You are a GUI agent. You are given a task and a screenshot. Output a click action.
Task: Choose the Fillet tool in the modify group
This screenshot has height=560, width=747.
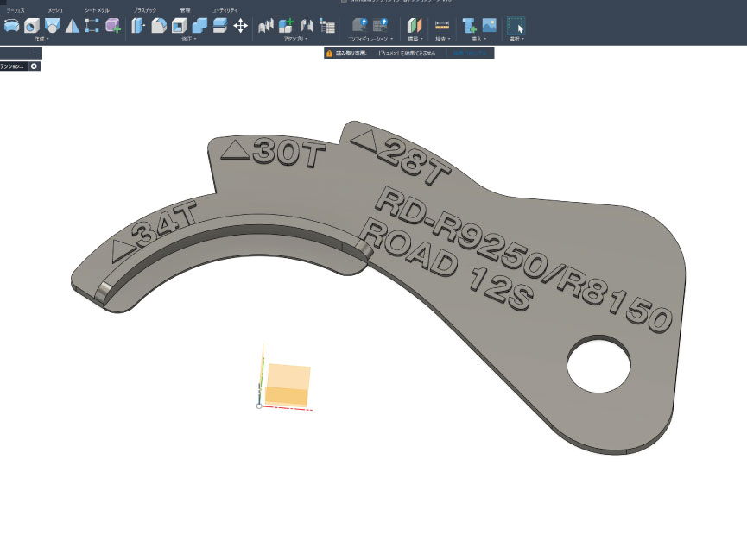[x=158, y=26]
